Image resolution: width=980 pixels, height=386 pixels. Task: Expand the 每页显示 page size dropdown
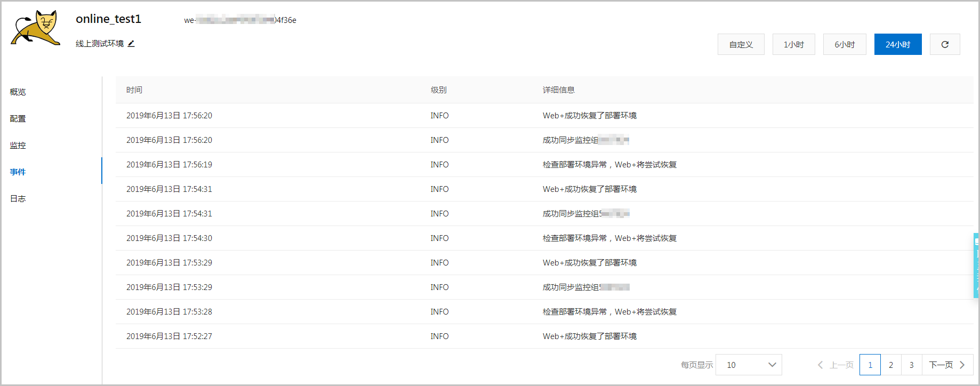tap(749, 365)
